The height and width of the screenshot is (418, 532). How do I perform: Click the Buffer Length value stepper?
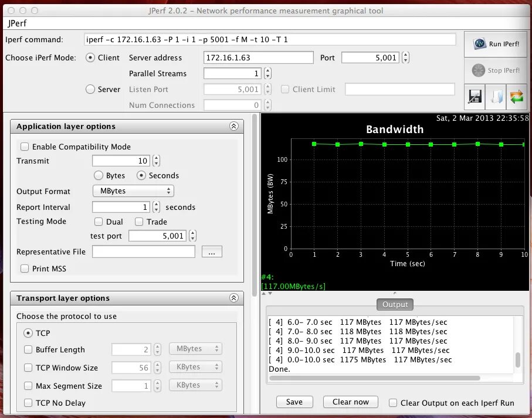[x=157, y=349]
